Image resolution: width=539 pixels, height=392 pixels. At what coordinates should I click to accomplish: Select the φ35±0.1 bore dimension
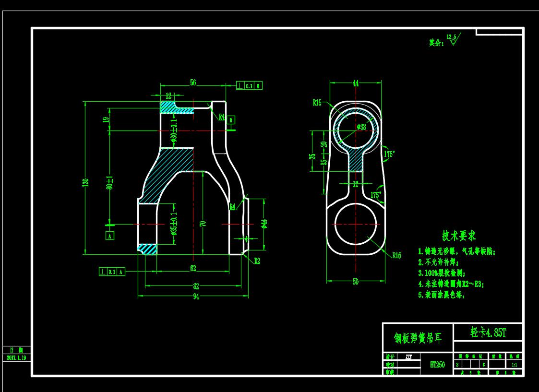point(174,224)
